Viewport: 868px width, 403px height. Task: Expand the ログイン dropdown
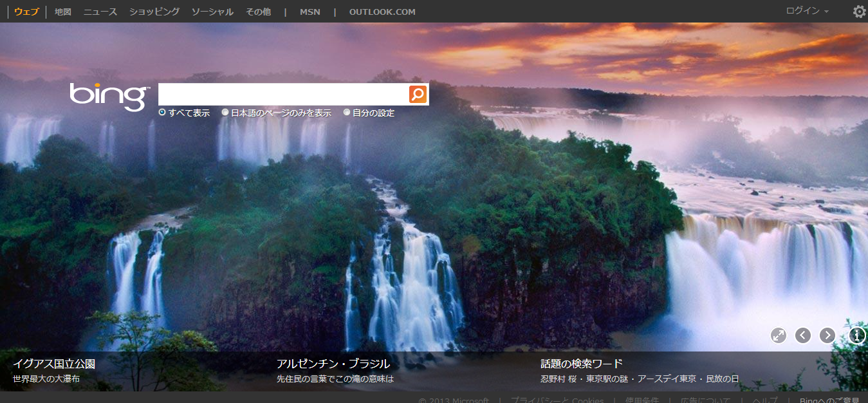(x=807, y=11)
